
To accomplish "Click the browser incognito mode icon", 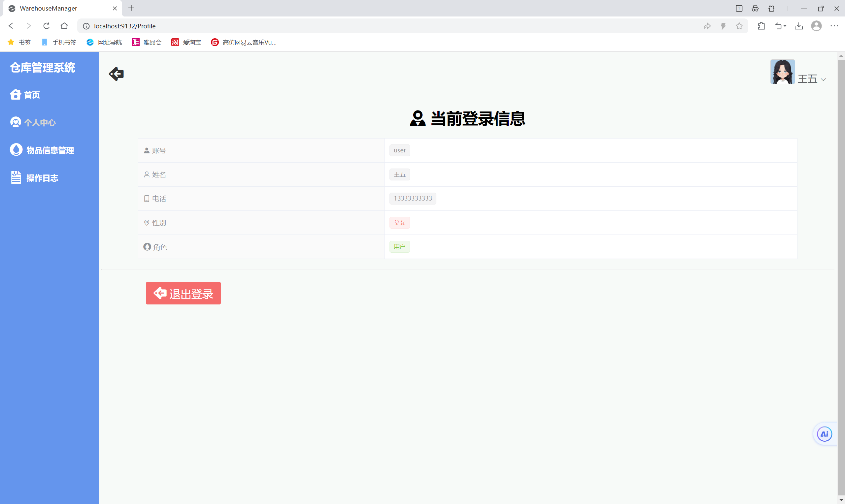I will pos(755,8).
